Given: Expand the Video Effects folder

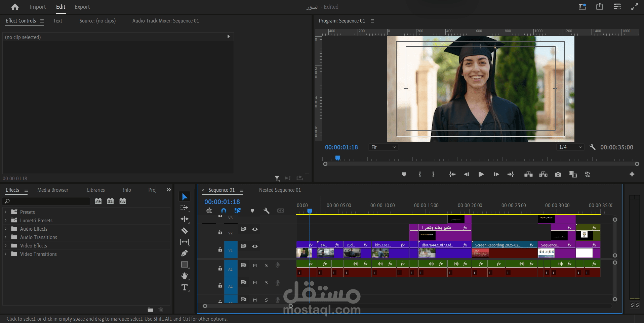Looking at the screenshot, I should [x=5, y=246].
